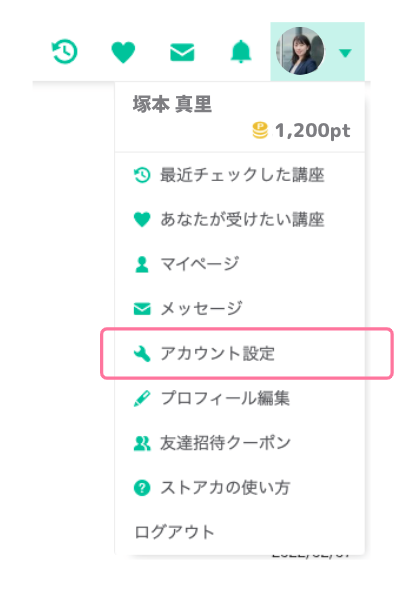The image size is (412, 589).
Task: Click the pencil icon beside プロフィール編集
Action: point(142,398)
